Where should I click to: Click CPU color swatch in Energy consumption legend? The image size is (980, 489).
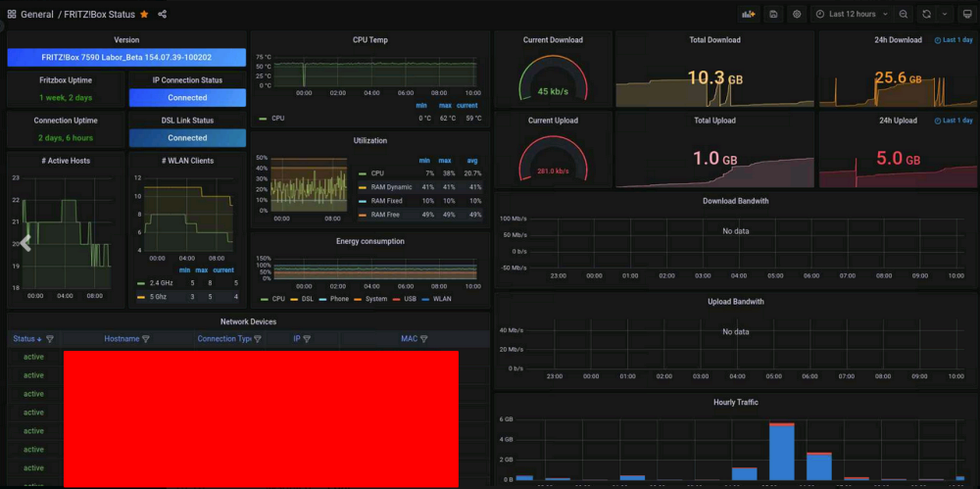point(263,299)
